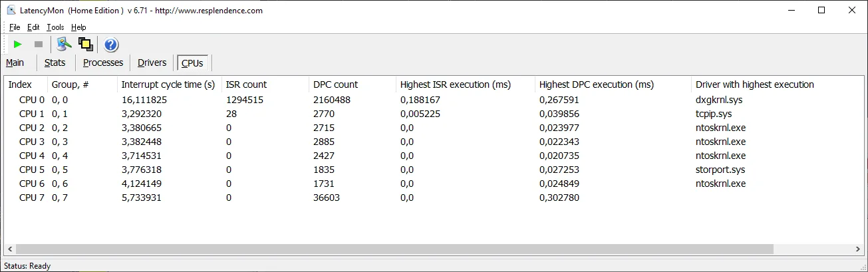Switch to the Processes tab

click(x=103, y=63)
